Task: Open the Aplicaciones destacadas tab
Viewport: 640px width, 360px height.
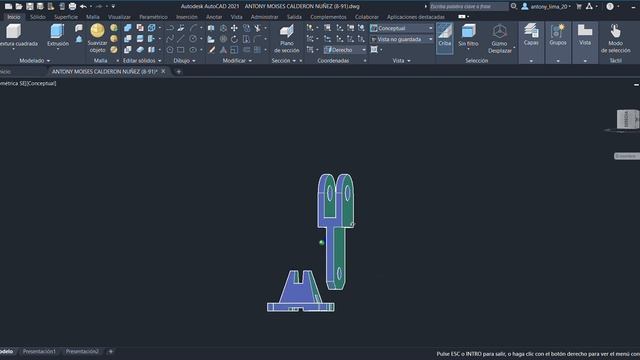Action: [x=416, y=17]
